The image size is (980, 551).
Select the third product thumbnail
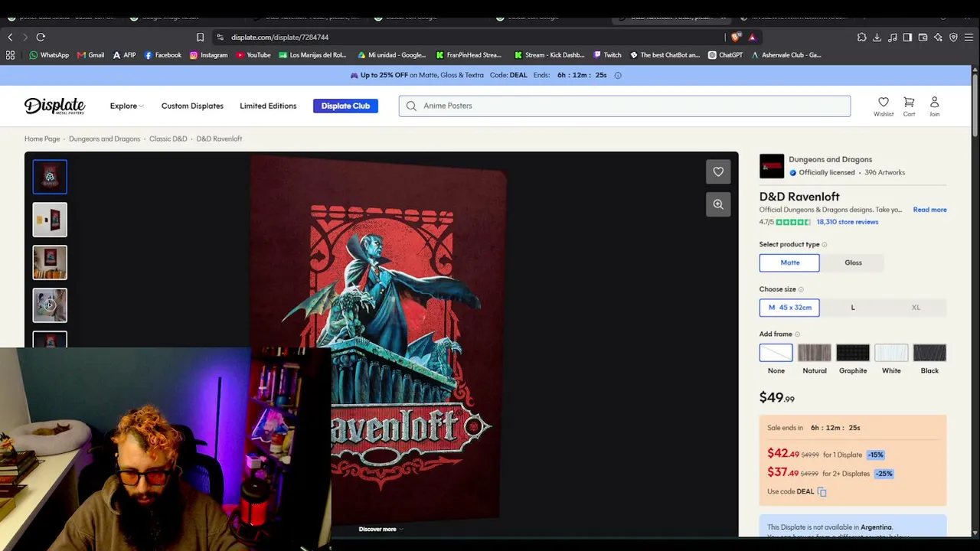[50, 262]
